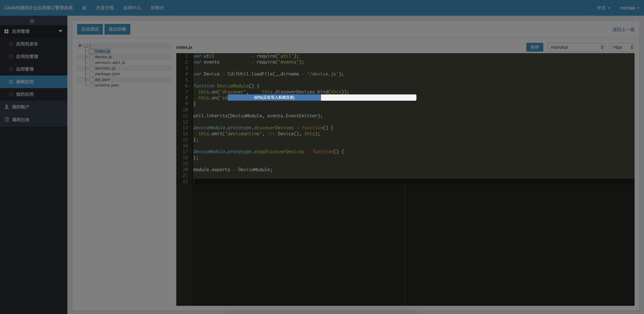Fold the discoverDevices function at line 13

tap(190, 128)
